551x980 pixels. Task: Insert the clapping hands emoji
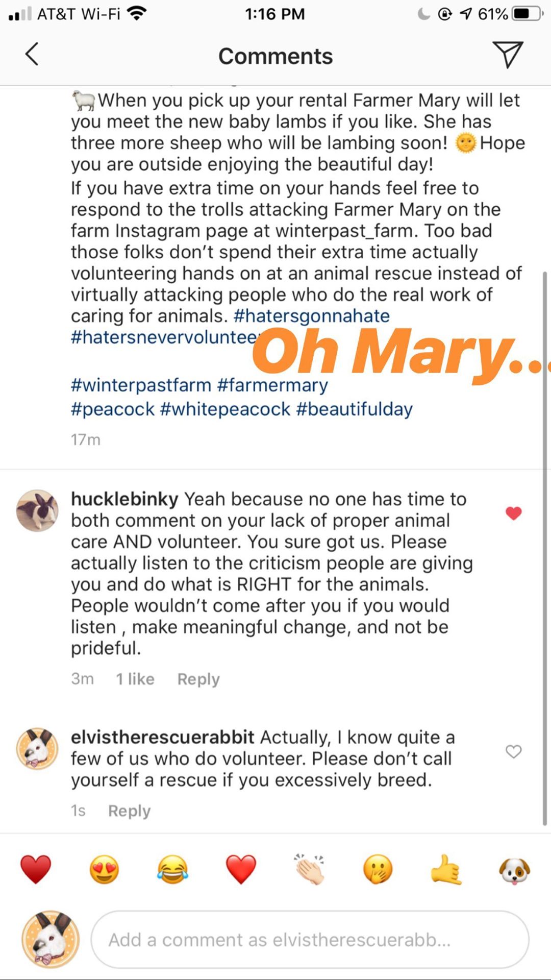(x=309, y=869)
